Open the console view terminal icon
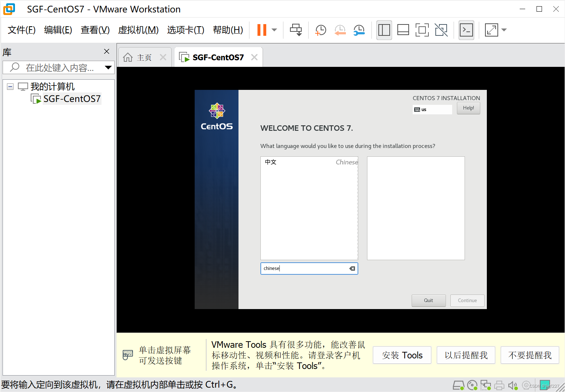Viewport: 565px width, 392px height. coord(466,30)
